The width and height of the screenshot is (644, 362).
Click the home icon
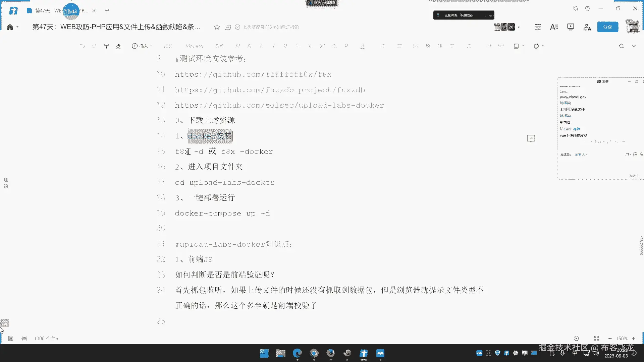pyautogui.click(x=10, y=27)
